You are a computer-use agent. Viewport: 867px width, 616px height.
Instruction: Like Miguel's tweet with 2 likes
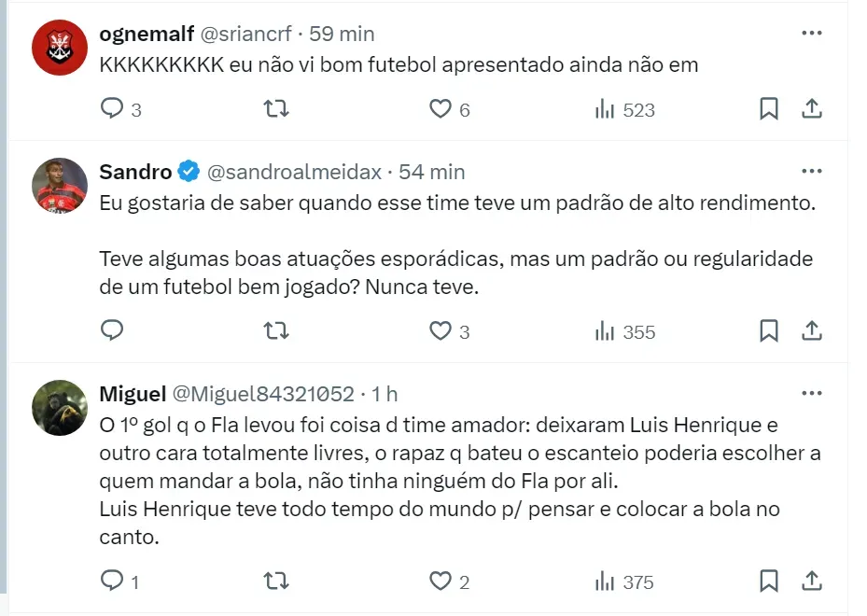coord(440,581)
